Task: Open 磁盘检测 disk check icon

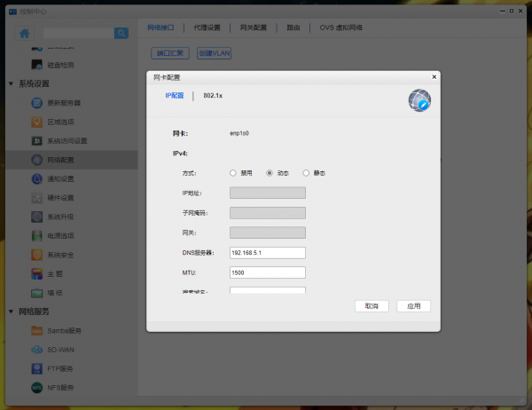Action: pos(36,65)
